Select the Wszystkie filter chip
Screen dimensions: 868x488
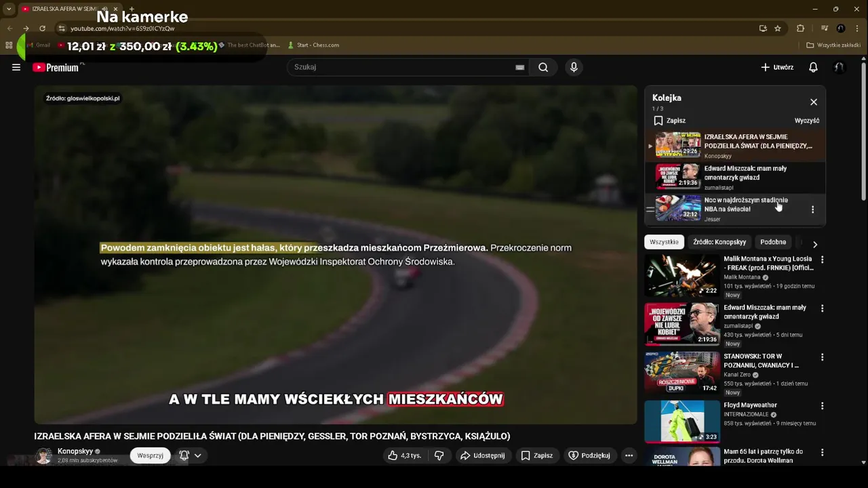coord(664,242)
